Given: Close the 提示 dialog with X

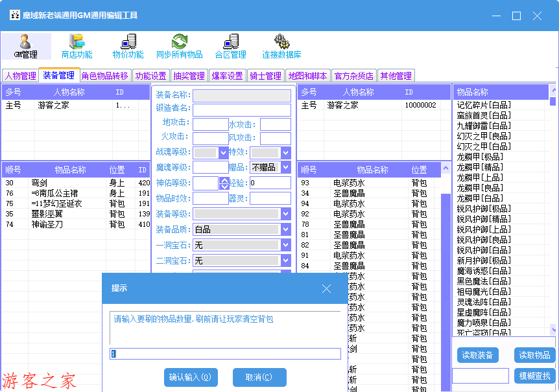Looking at the screenshot, I should 326,288.
